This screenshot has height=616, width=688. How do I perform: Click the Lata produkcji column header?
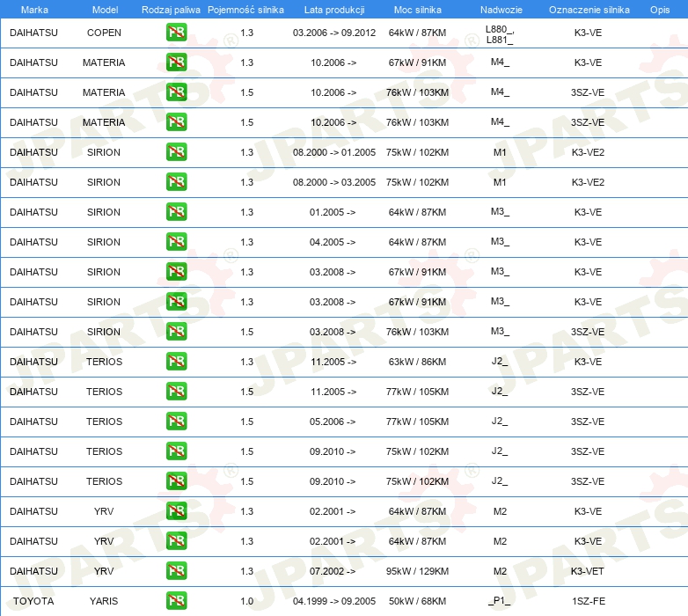(x=334, y=10)
